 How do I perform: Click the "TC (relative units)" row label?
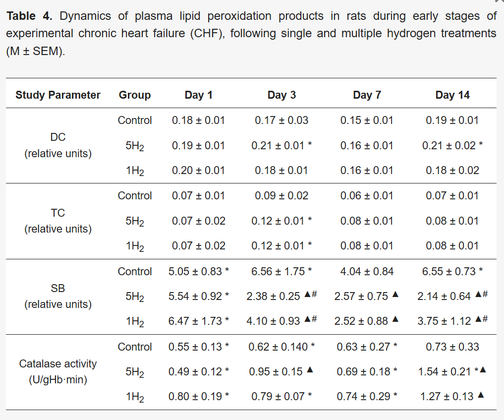[58, 221]
